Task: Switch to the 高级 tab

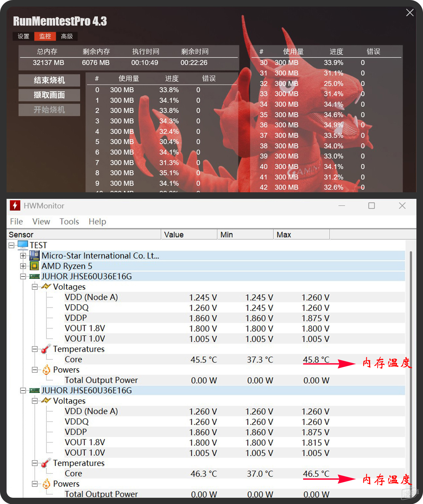Action: coord(67,36)
